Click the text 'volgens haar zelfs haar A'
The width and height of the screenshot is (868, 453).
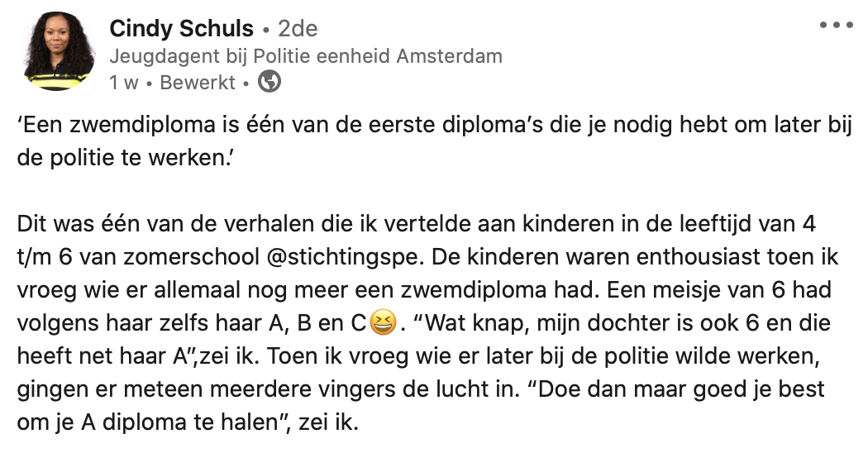pos(124,323)
